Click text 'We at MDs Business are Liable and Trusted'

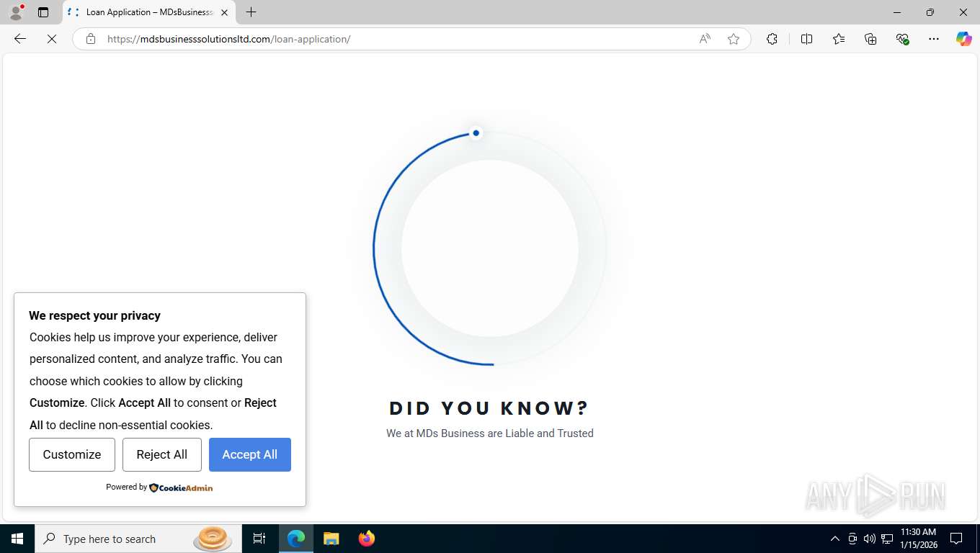click(490, 433)
